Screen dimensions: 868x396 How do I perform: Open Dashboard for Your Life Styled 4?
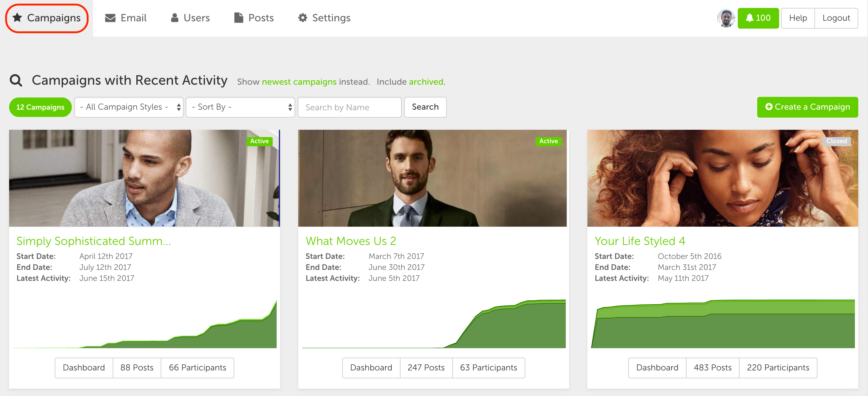657,368
